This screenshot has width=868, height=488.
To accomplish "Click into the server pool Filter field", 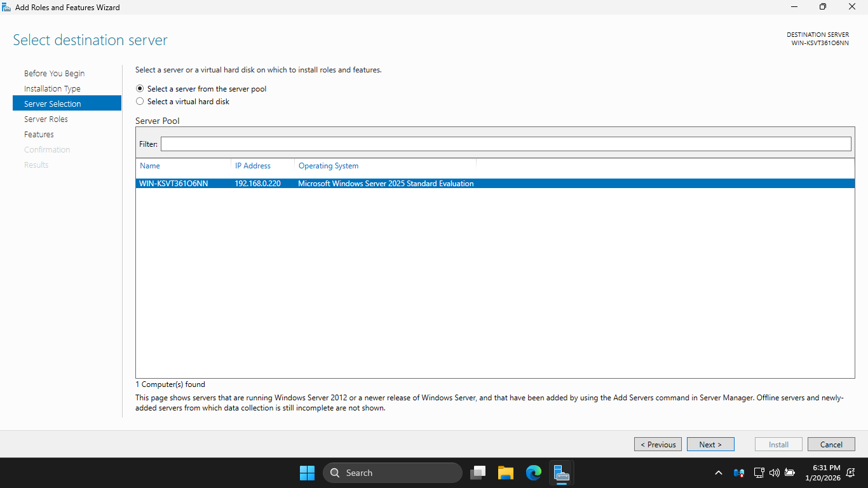I will 505,144.
